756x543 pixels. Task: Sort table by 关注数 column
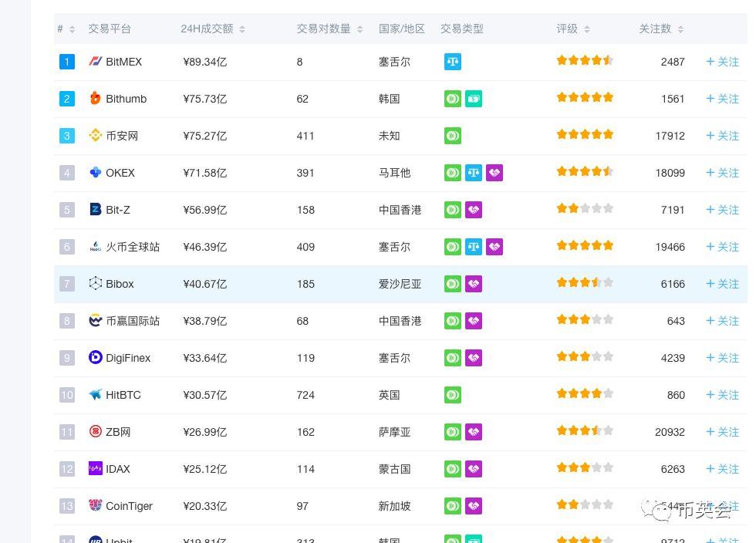(660, 29)
